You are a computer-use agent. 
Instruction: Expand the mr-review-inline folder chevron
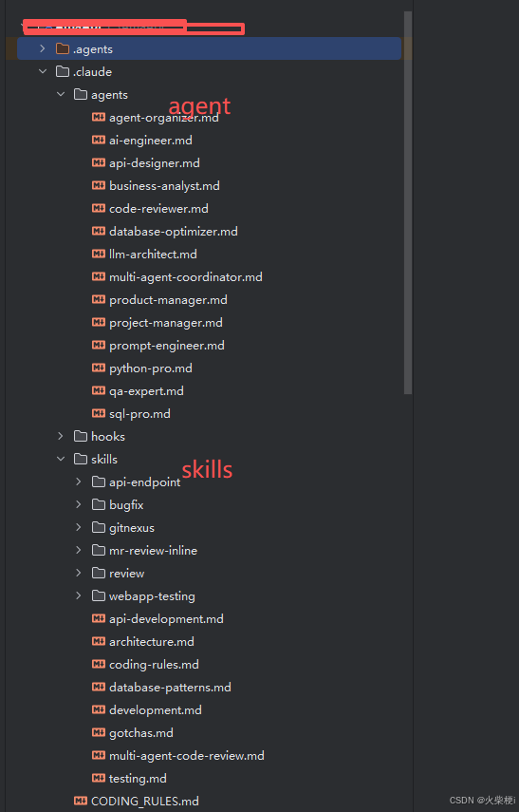79,550
